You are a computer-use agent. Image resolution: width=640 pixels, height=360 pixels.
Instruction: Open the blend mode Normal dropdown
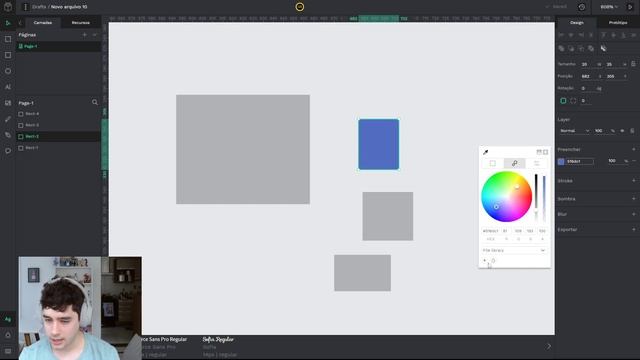tap(574, 131)
